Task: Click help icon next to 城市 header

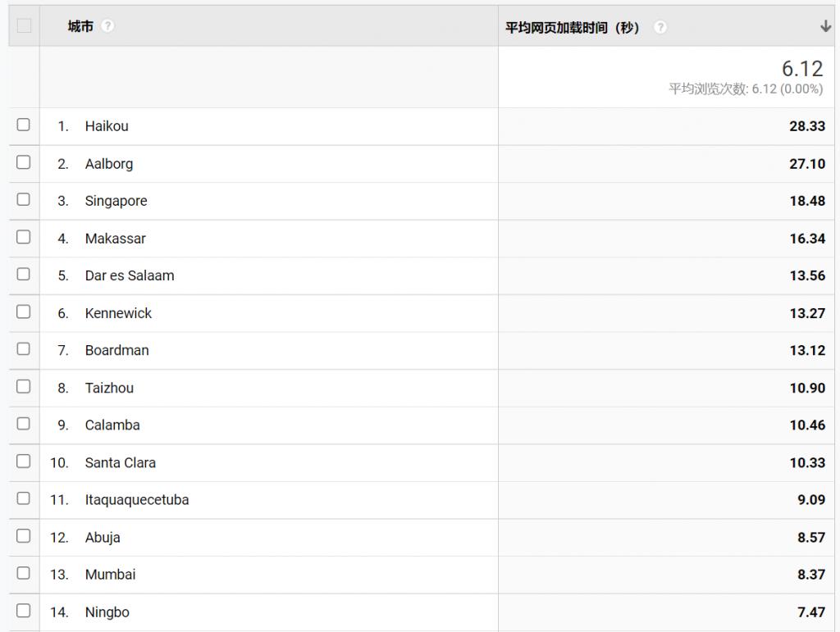Action: pos(107,26)
